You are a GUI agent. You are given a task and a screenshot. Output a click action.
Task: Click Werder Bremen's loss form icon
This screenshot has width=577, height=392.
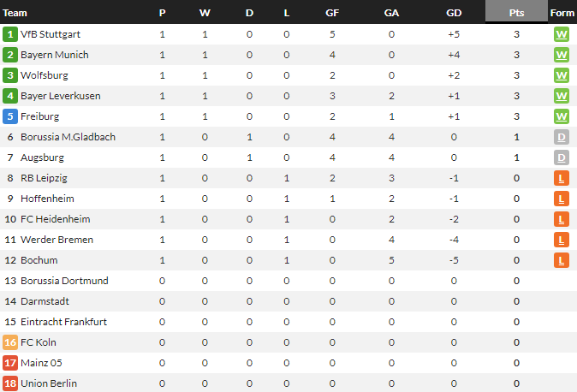pos(562,240)
